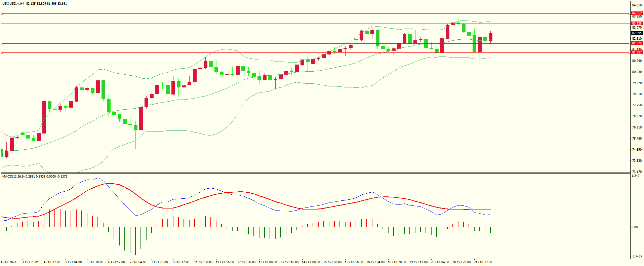Select the 21 Oct 12:00 time label
This screenshot has width=644, height=266.
(483, 262)
